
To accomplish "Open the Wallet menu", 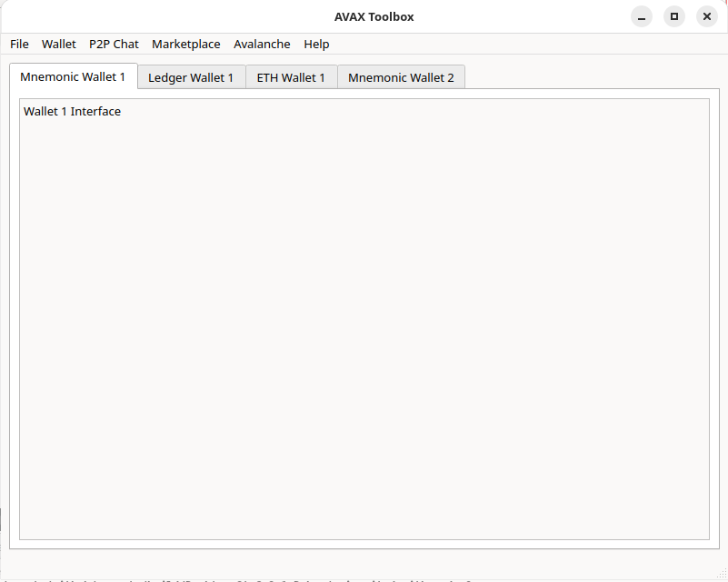I will click(x=58, y=45).
